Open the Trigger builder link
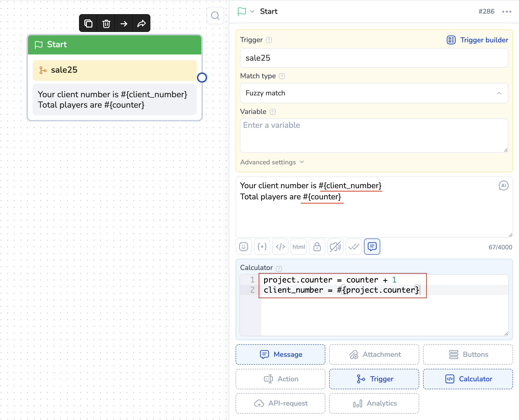The image size is (519, 420). point(477,40)
